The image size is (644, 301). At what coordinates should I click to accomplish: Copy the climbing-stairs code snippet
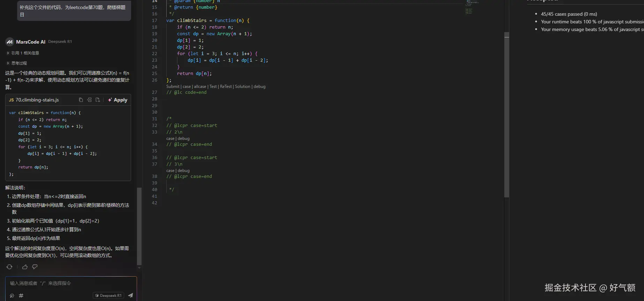pyautogui.click(x=81, y=100)
